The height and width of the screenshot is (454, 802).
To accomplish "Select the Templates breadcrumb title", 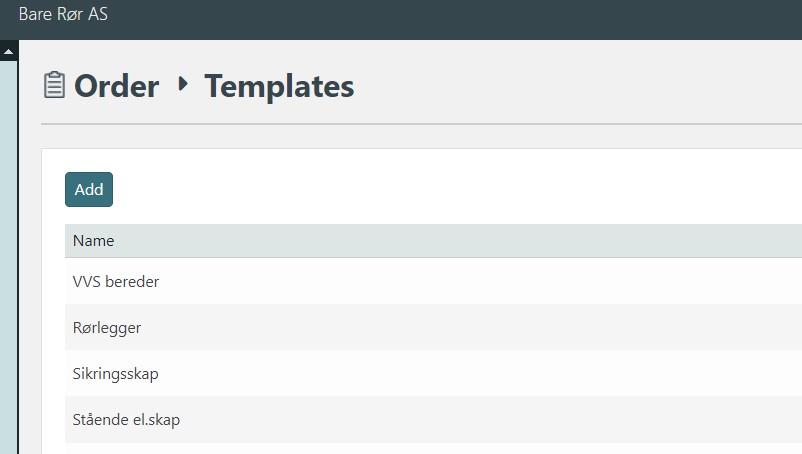I will click(x=279, y=87).
